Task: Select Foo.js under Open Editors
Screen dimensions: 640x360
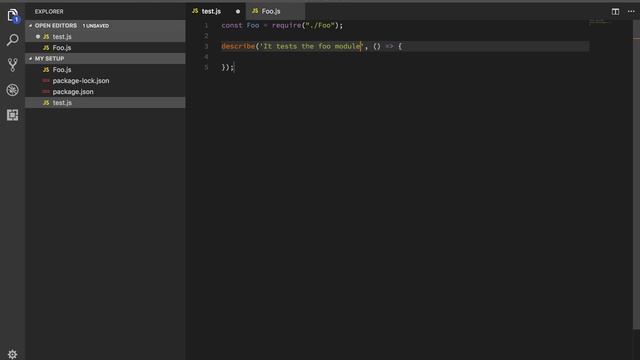Action: click(x=105, y=47)
